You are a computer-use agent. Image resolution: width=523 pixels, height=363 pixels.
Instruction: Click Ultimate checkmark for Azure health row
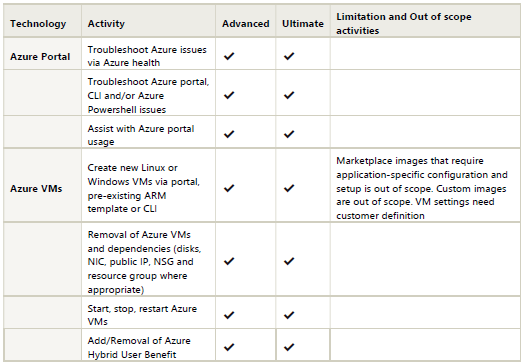(289, 56)
